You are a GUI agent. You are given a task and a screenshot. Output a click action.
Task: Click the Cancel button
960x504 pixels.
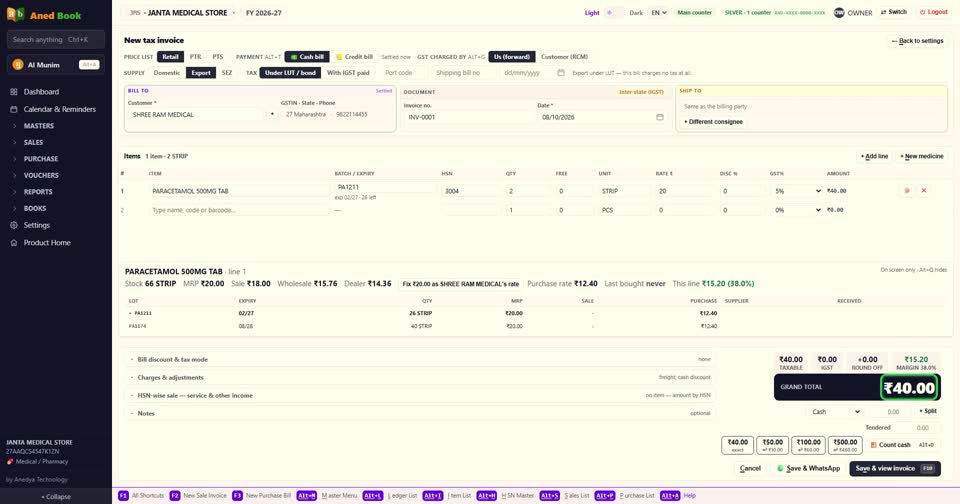pyautogui.click(x=750, y=468)
